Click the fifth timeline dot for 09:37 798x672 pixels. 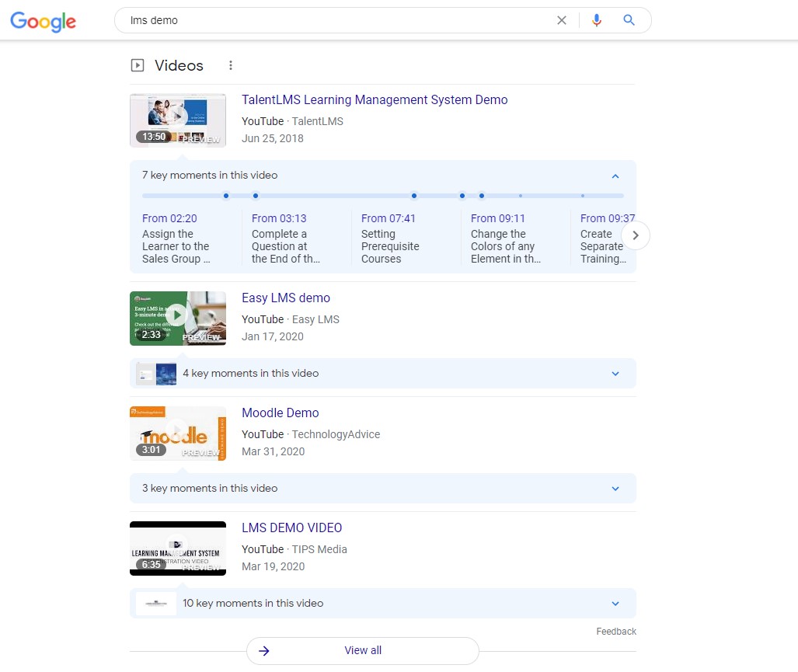click(482, 196)
